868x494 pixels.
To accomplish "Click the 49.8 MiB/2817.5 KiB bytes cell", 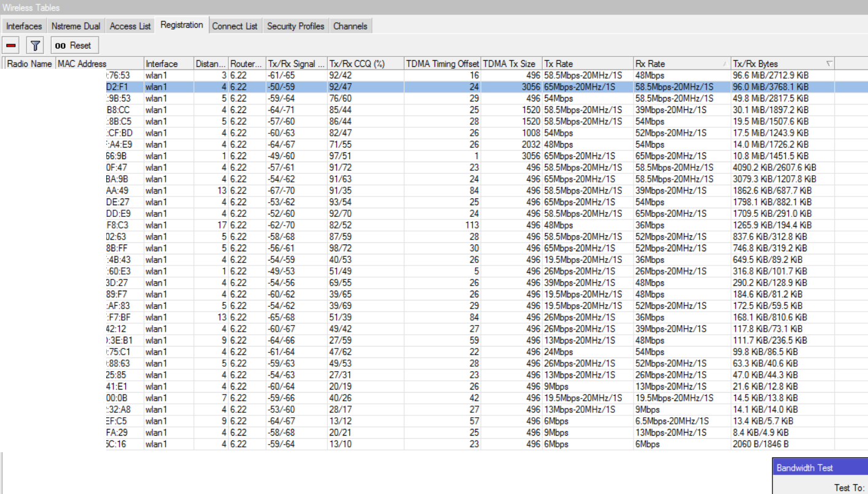I will tap(771, 98).
